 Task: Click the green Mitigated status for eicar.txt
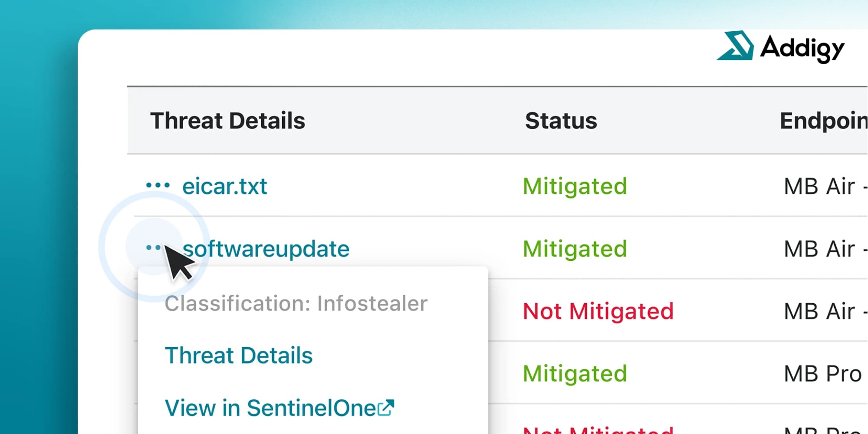point(574,186)
